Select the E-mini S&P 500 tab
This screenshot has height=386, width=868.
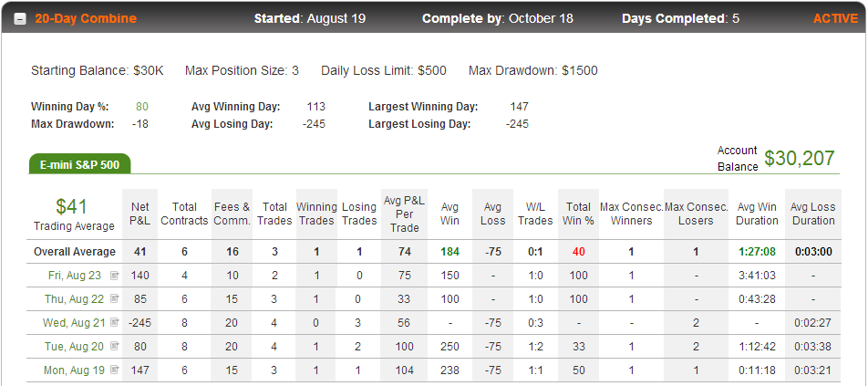pyautogui.click(x=79, y=164)
